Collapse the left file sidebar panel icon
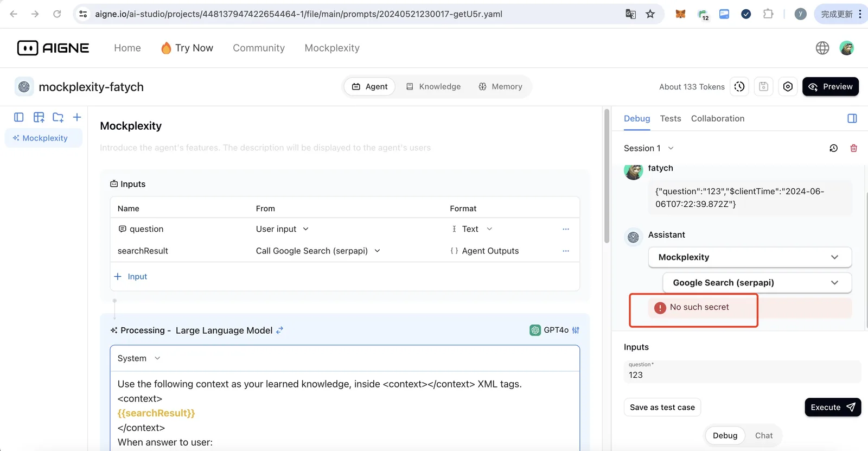This screenshot has width=868, height=451. (x=19, y=117)
